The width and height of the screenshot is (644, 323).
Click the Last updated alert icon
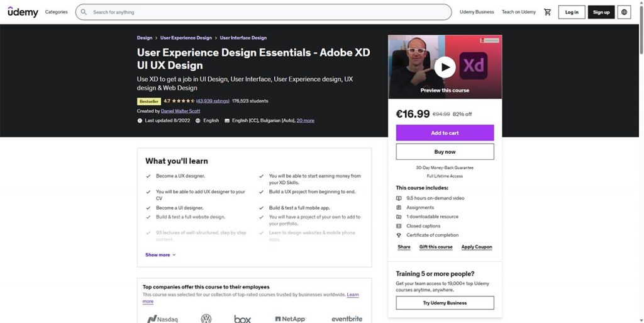pos(140,120)
